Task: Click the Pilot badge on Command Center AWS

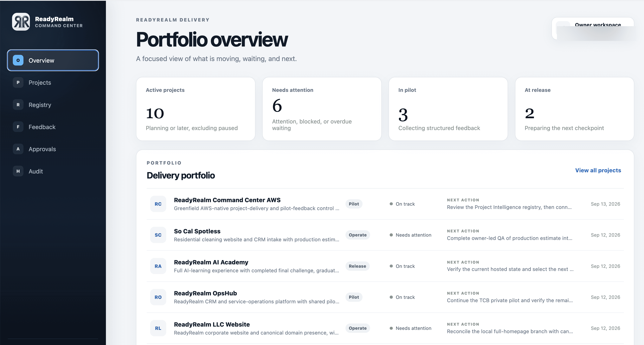Action: point(354,204)
